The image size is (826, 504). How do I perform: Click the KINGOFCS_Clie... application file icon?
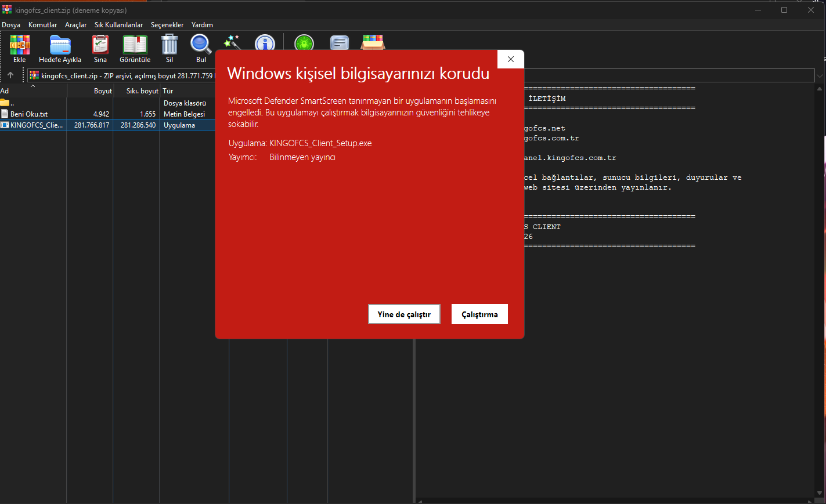(5, 125)
